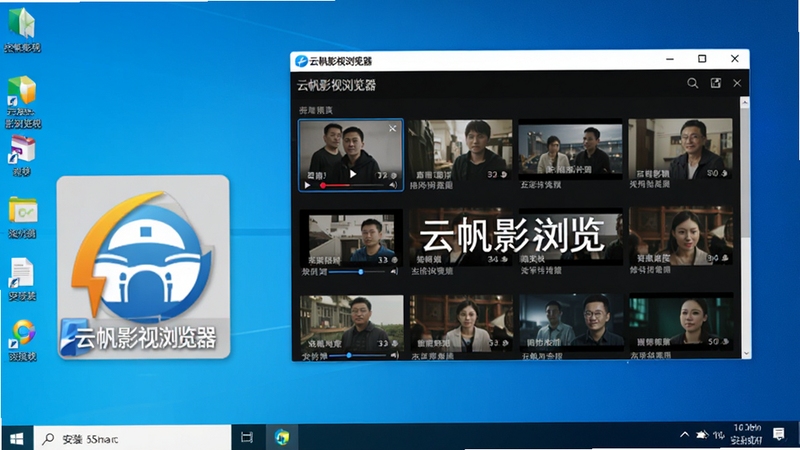Maximize the 云帆影视浏览器 window
Screen dimensions: 800x450
(702, 59)
